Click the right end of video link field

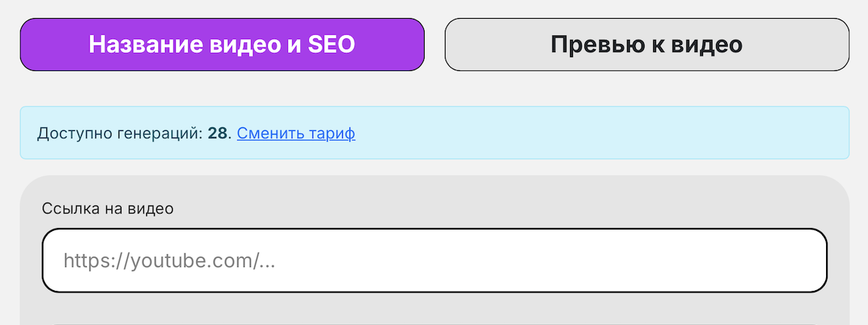tap(803, 261)
